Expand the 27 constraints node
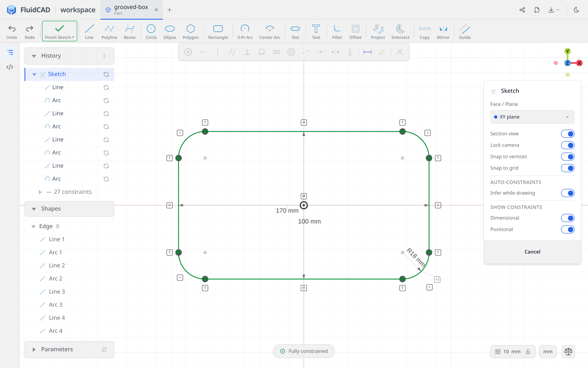588x368 pixels. tap(40, 192)
